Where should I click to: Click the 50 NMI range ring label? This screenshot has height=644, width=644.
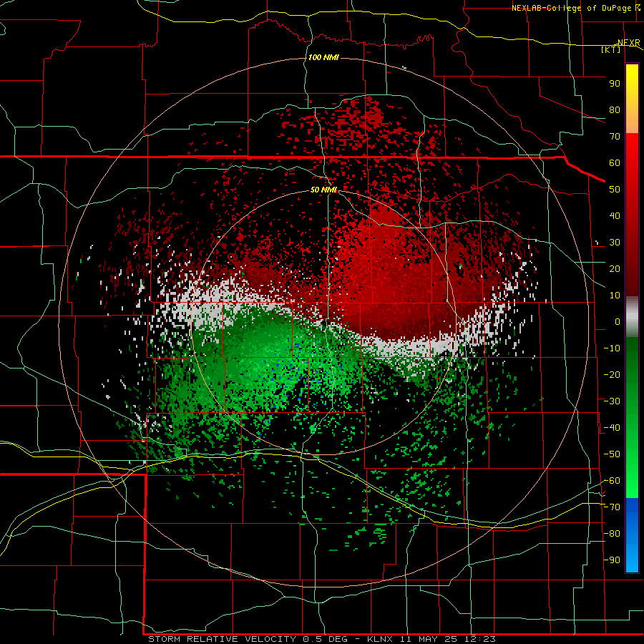[x=323, y=190]
